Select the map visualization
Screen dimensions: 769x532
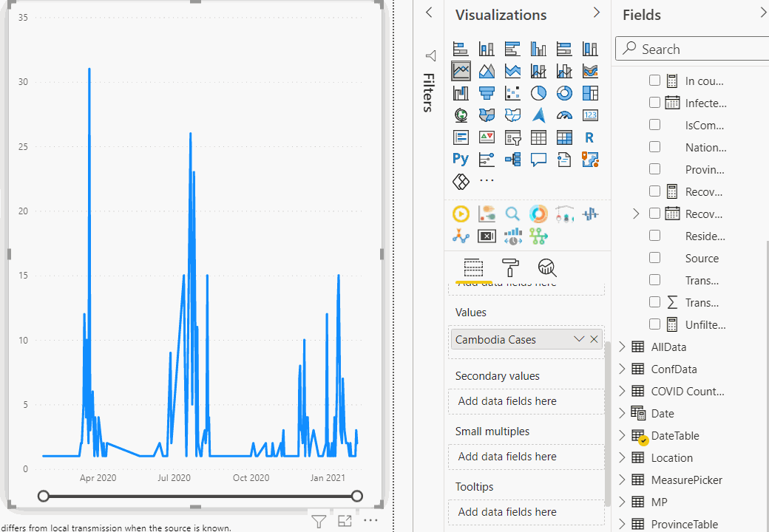coord(461,115)
